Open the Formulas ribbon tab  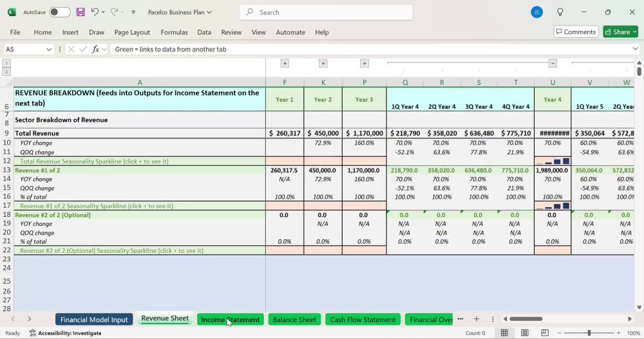(174, 32)
